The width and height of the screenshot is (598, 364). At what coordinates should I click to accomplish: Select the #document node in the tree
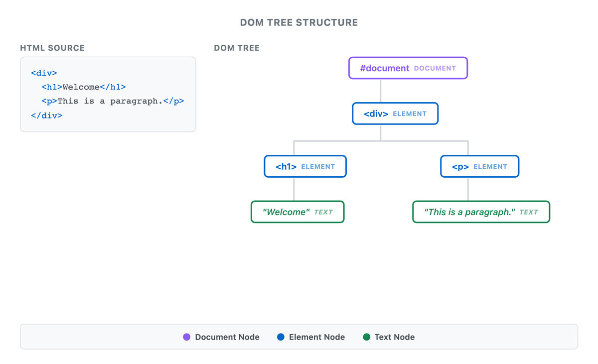(408, 68)
